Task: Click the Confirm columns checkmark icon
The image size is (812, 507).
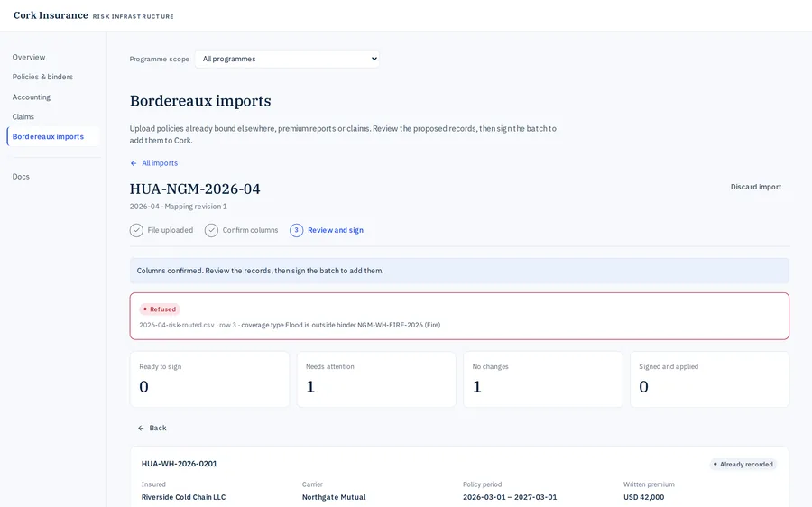Action: tap(211, 230)
